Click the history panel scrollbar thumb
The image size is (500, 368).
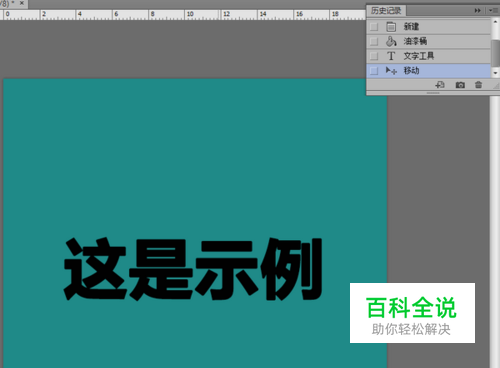[x=495, y=52]
